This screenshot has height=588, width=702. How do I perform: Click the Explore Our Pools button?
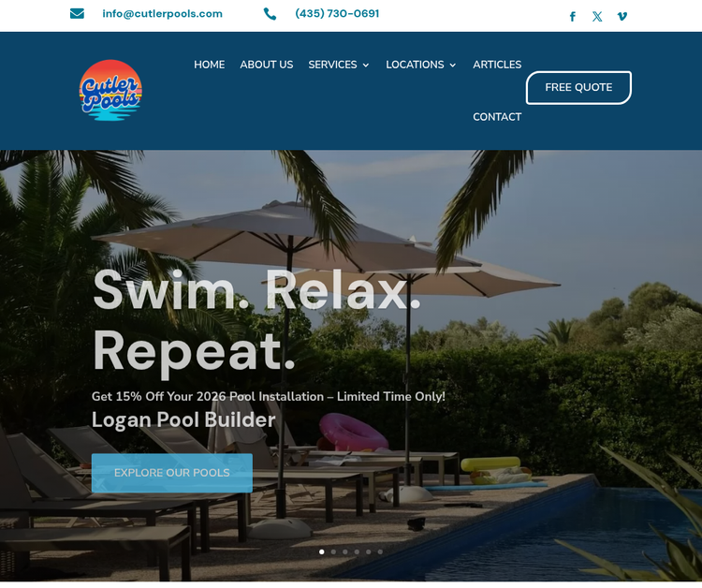click(x=172, y=473)
